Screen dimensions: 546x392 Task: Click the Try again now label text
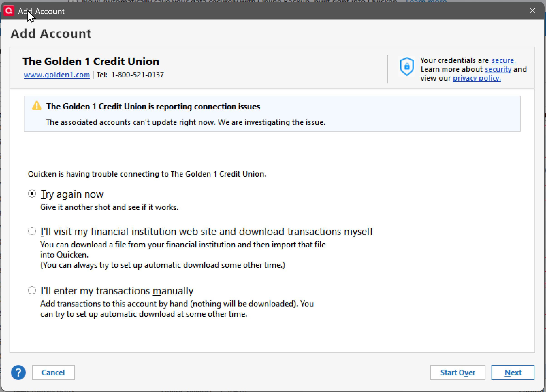pos(72,194)
